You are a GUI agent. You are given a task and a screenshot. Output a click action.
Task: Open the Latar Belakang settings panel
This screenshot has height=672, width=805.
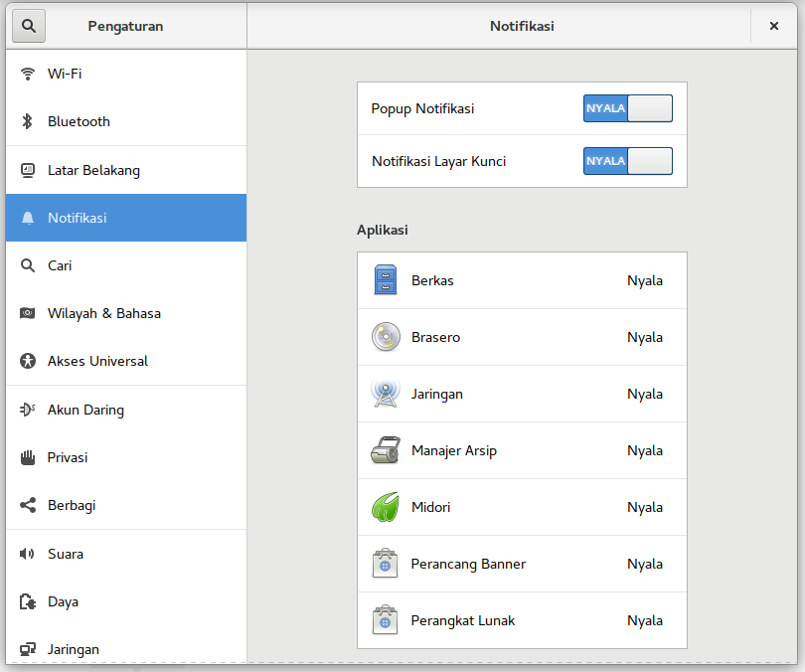pyautogui.click(x=93, y=170)
